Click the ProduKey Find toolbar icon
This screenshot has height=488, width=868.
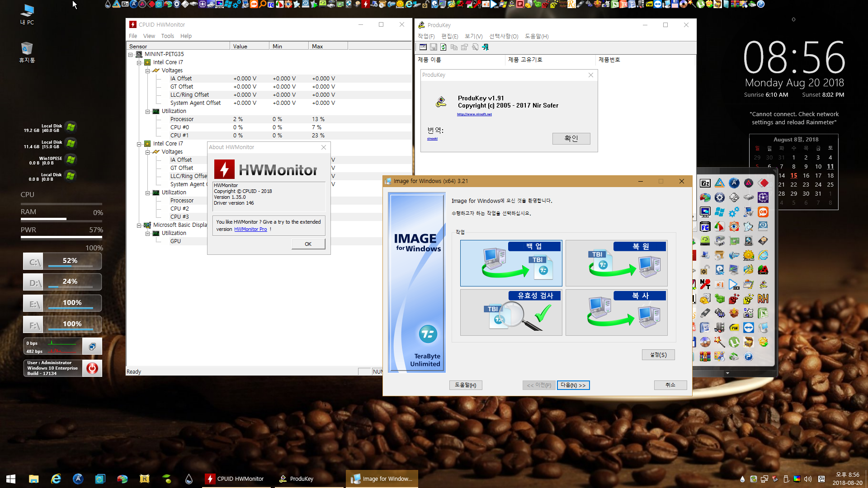point(475,47)
